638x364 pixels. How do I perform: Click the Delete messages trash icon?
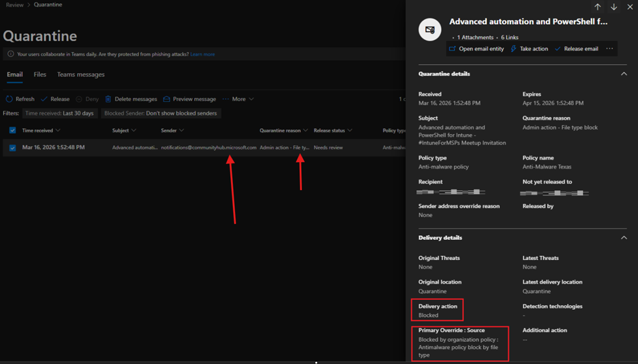108,99
